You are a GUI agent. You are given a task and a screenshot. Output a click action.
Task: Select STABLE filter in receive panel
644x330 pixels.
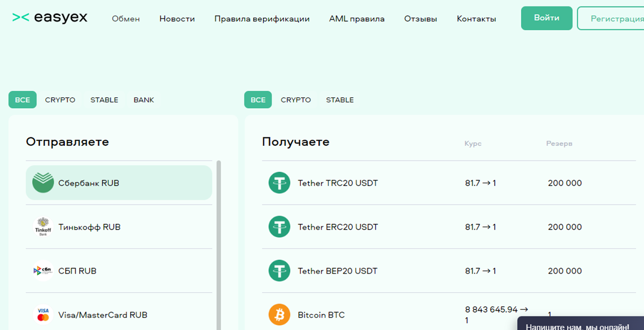point(340,100)
